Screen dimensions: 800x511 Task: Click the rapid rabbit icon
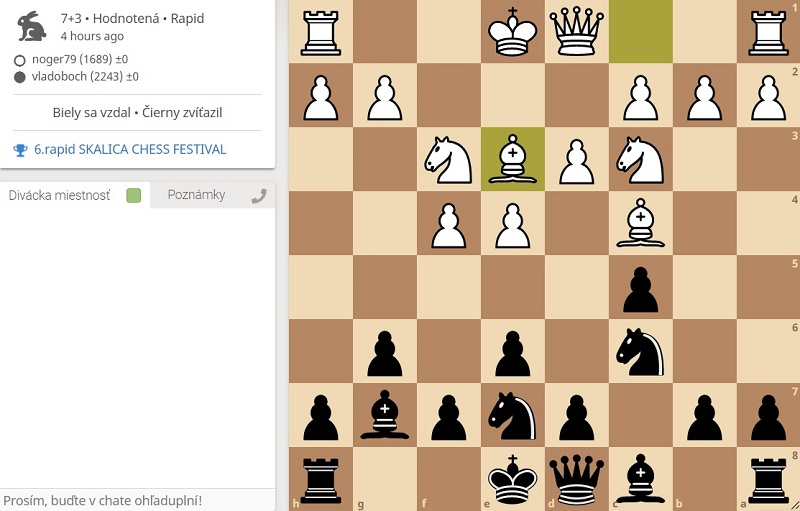[32, 26]
